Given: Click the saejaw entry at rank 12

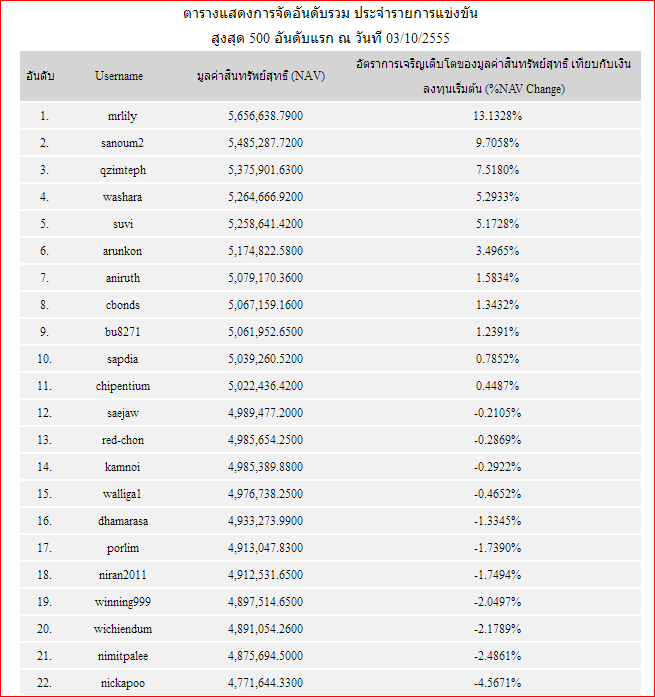Looking at the screenshot, I should 123,413.
